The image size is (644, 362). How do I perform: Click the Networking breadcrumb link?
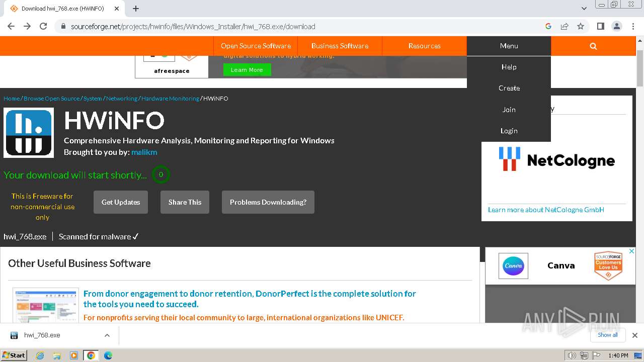pyautogui.click(x=122, y=99)
